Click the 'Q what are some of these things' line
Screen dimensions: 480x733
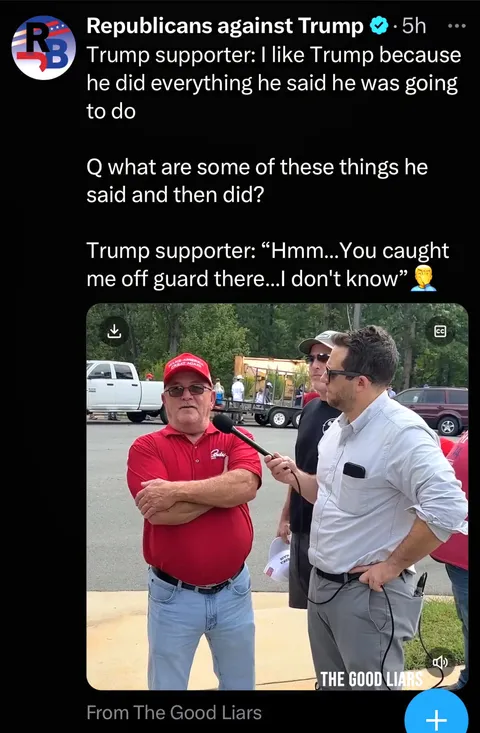[x=257, y=181]
